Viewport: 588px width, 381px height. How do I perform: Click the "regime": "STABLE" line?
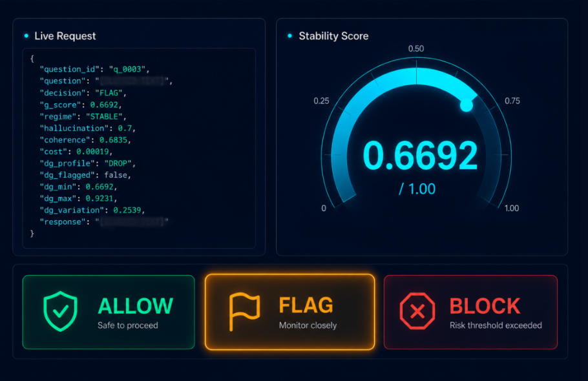click(83, 116)
